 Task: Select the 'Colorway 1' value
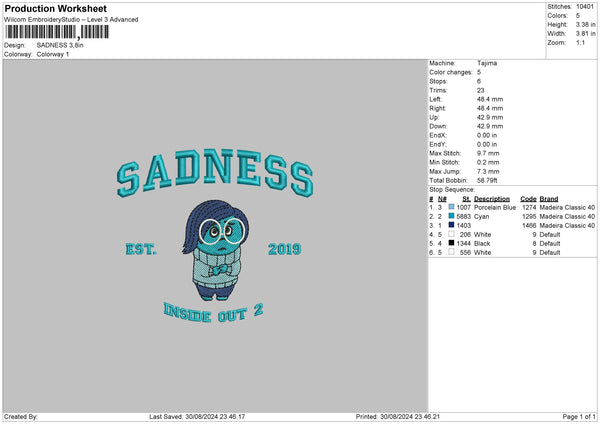click(53, 54)
